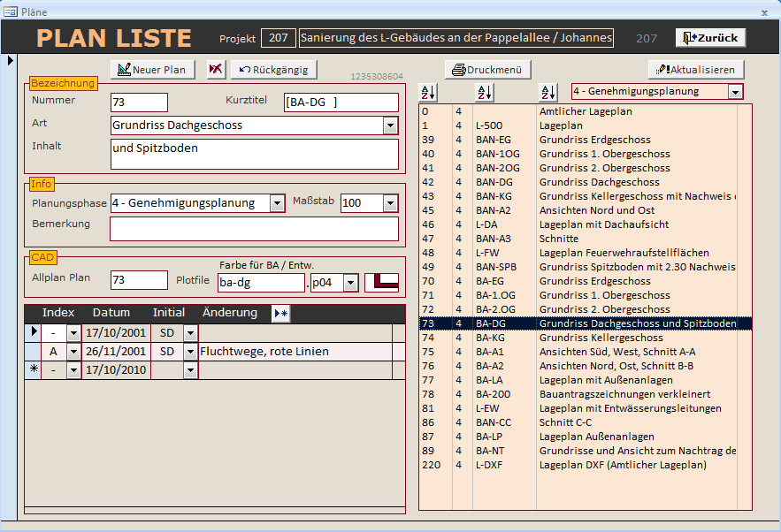Image resolution: width=781 pixels, height=532 pixels.
Task: Click the new-record asterisk row selector
Action: point(34,369)
